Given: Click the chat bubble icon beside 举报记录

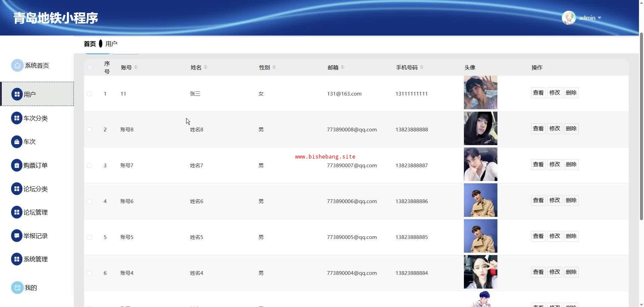Looking at the screenshot, I should coord(17,236).
